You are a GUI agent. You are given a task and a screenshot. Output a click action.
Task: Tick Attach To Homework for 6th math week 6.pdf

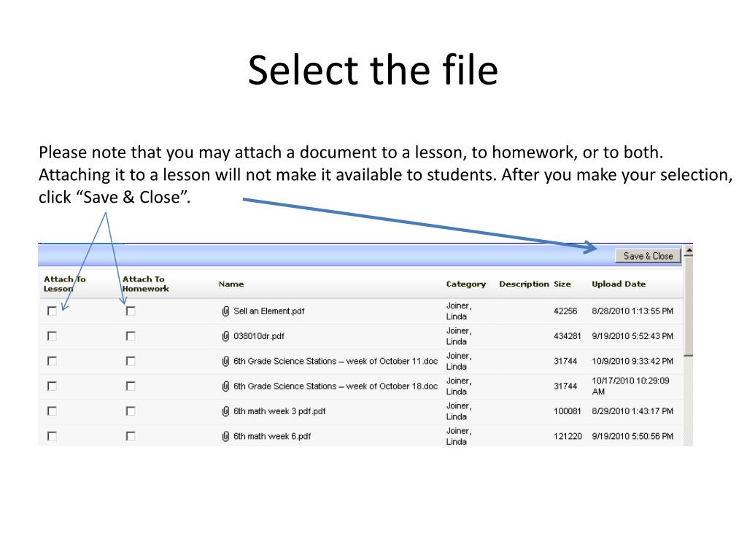pos(131,436)
